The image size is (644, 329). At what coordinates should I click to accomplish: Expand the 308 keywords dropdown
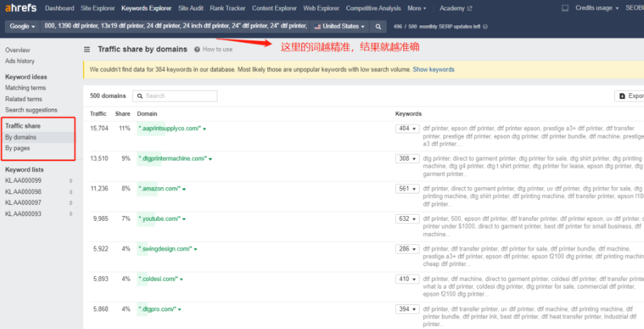tap(407, 158)
